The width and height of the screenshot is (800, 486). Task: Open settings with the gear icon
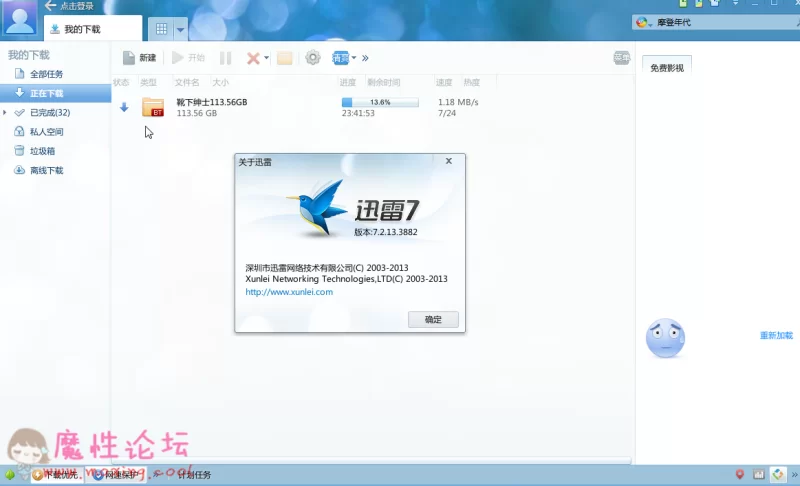tap(313, 58)
